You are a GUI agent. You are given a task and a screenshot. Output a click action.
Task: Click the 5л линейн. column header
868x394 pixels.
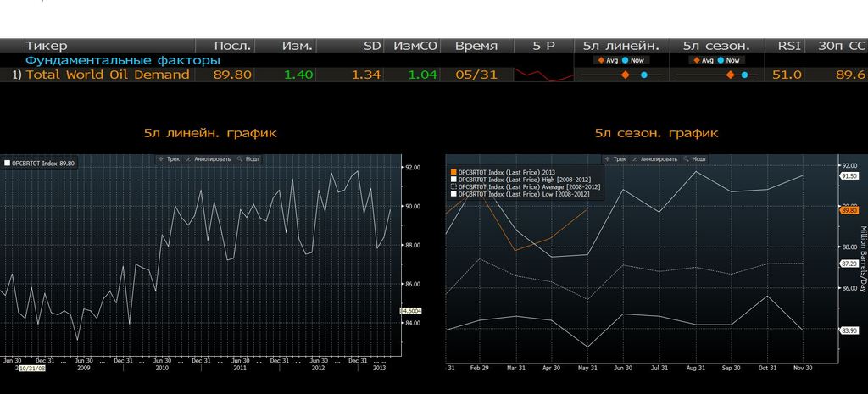[x=621, y=46]
